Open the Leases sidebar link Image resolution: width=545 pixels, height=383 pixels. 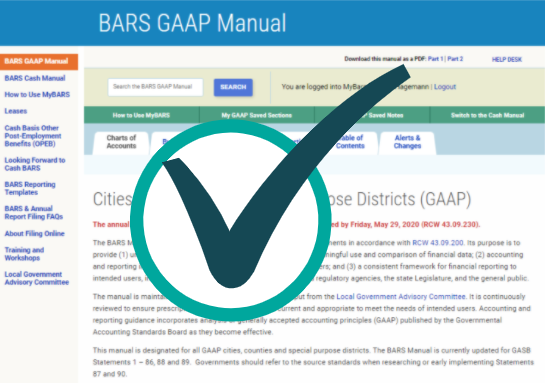pyautogui.click(x=16, y=111)
